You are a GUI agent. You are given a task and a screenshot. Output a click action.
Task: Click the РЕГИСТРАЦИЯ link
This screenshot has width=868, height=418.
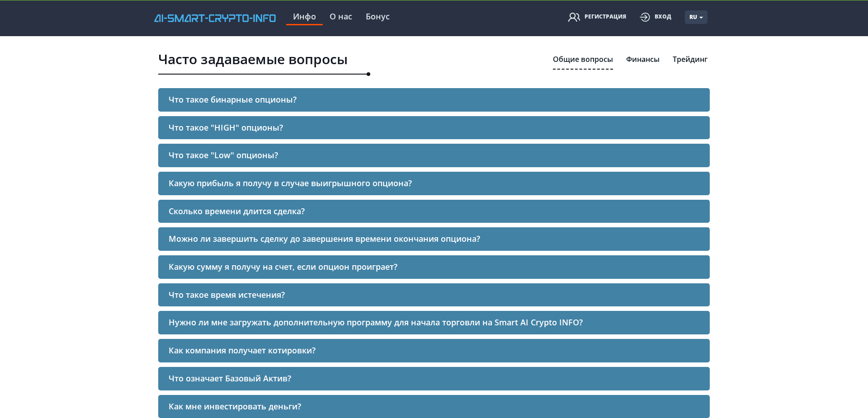[x=605, y=17]
